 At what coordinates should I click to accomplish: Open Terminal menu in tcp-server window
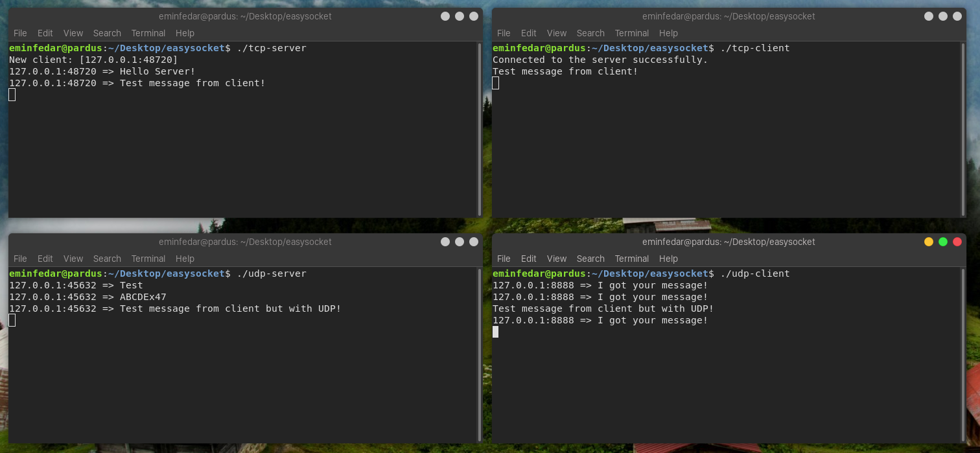[x=148, y=33]
